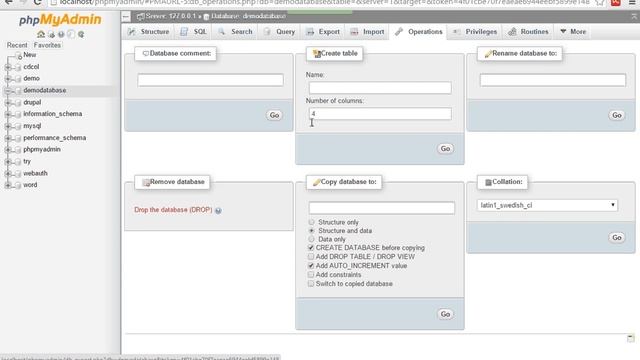The image size is (640, 360).
Task: Click the Database demodatabase breadcrumb
Action: click(248, 16)
